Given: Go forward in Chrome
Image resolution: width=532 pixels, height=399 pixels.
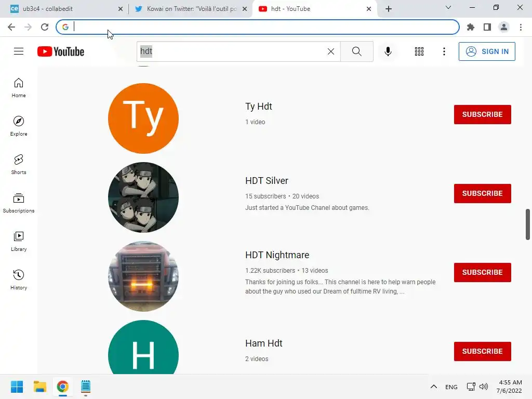Looking at the screenshot, I should pos(28,27).
